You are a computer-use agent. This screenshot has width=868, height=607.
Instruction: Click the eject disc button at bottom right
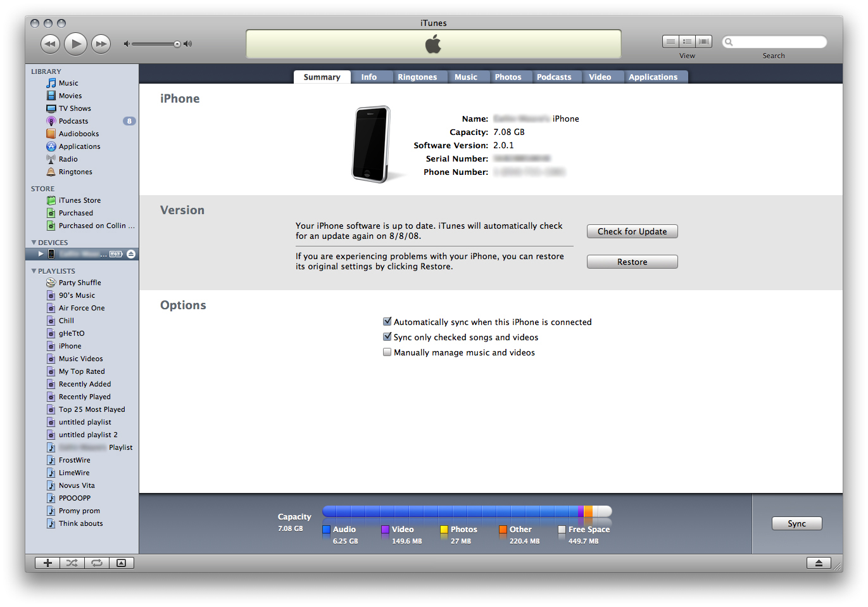819,563
